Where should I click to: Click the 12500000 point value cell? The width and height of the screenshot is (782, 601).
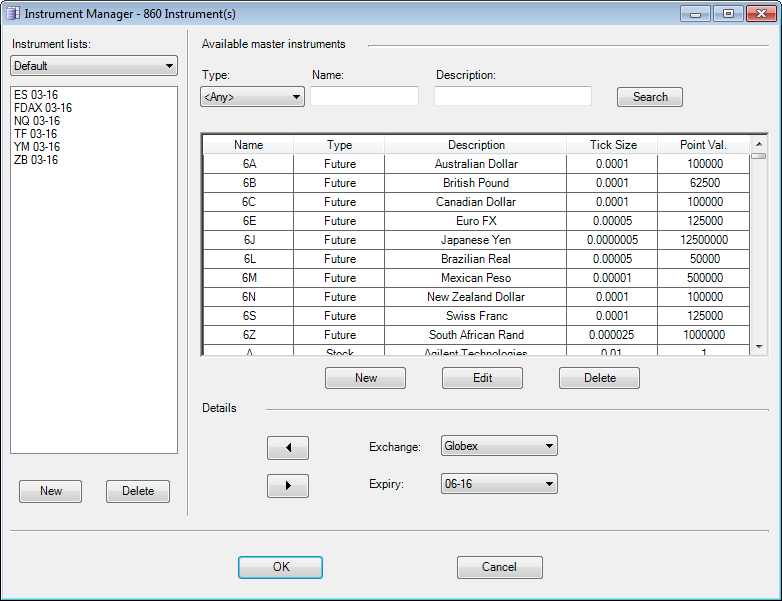pos(704,240)
